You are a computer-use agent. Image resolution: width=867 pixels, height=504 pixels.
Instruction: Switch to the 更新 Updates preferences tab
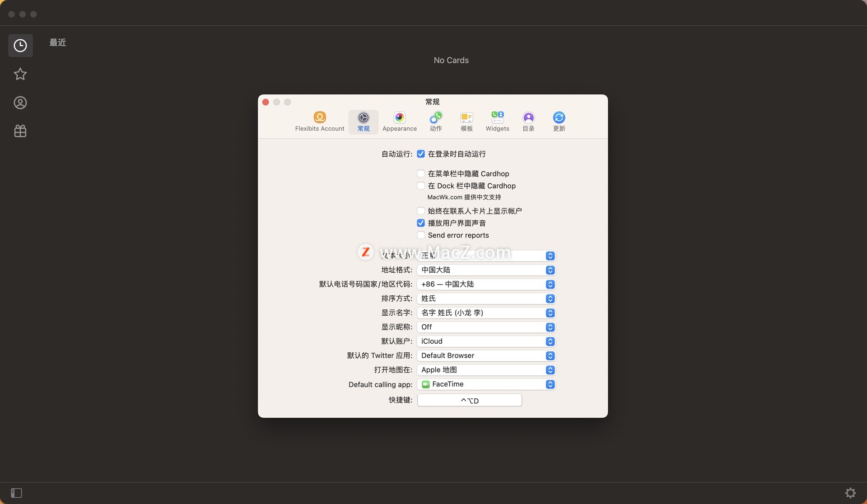[559, 122]
